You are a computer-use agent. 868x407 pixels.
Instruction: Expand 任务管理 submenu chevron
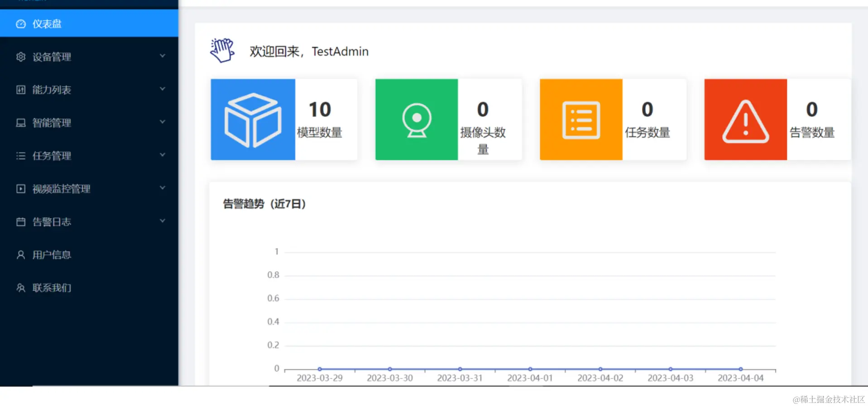click(163, 155)
